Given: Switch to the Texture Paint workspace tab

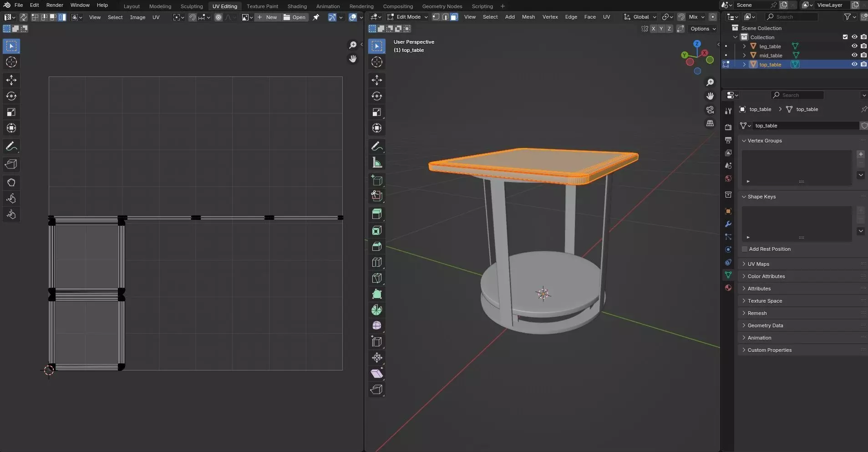Looking at the screenshot, I should click(x=262, y=6).
